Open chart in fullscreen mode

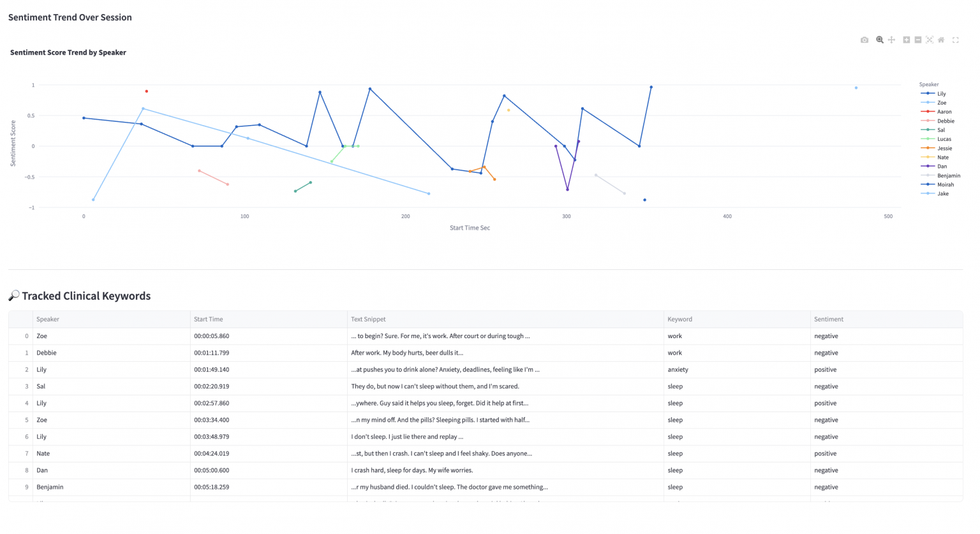coord(956,40)
